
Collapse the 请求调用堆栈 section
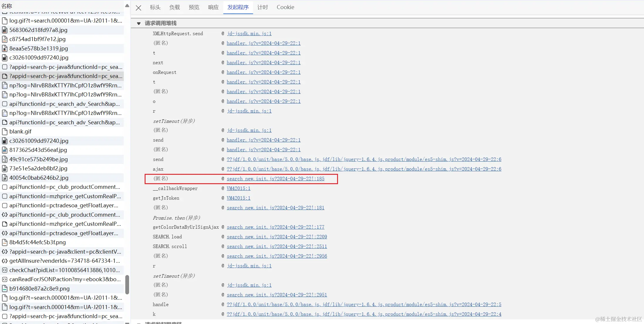tap(139, 23)
